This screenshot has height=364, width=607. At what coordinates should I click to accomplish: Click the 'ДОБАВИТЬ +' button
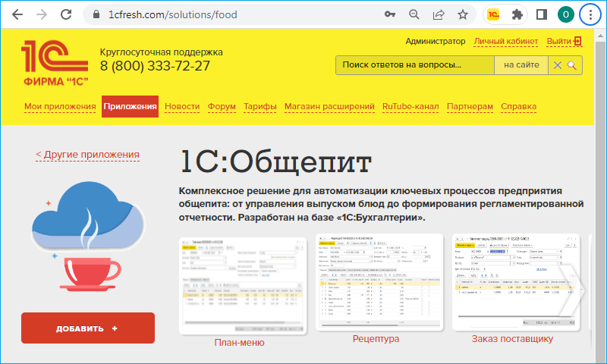coord(88,328)
